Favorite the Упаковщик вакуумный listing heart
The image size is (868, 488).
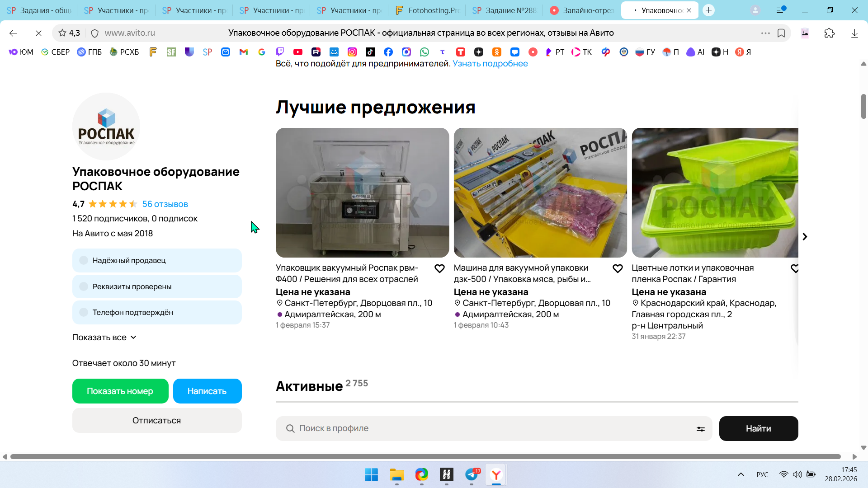tap(439, 268)
